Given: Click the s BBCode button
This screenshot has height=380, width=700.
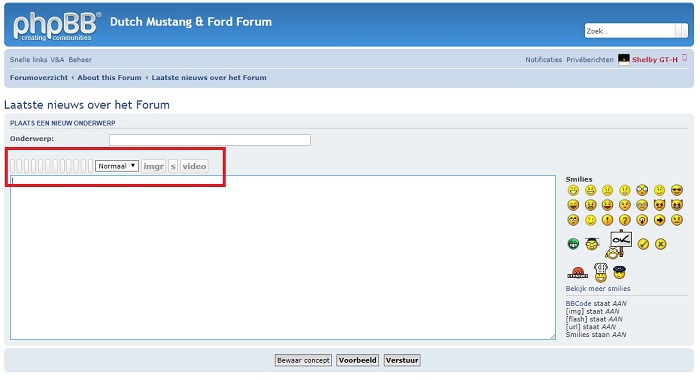Looking at the screenshot, I should pos(173,166).
